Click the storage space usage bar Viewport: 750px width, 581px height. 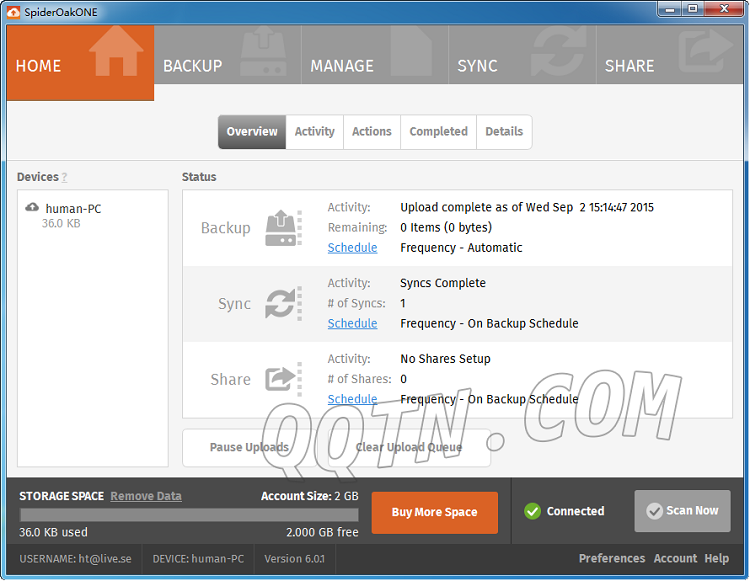[x=188, y=515]
